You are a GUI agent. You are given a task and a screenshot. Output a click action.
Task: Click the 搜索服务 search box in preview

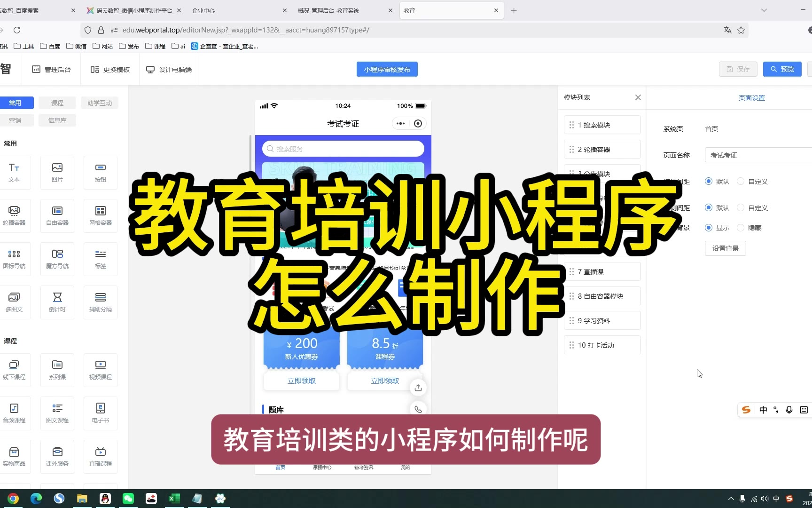(x=343, y=149)
